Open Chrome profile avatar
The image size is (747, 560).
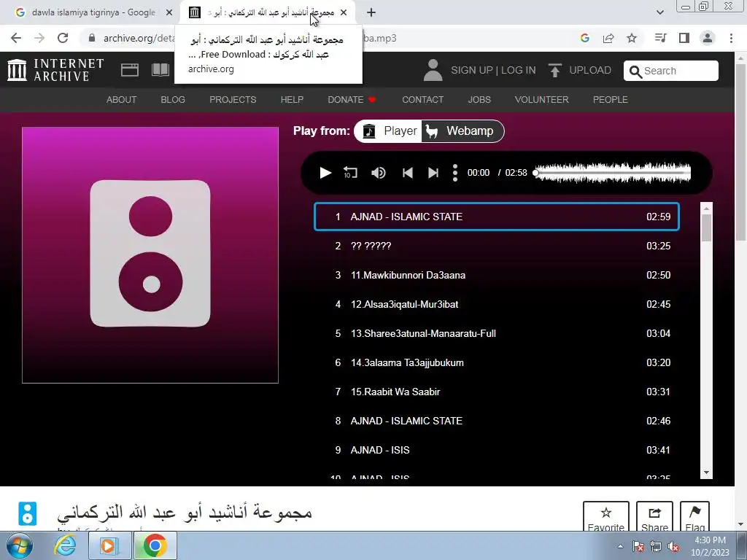coord(708,38)
